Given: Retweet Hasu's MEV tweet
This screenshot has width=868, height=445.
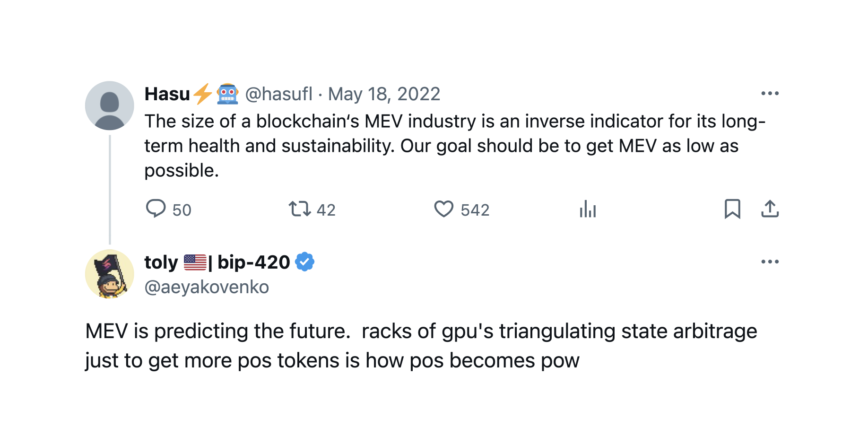Looking at the screenshot, I should (300, 209).
